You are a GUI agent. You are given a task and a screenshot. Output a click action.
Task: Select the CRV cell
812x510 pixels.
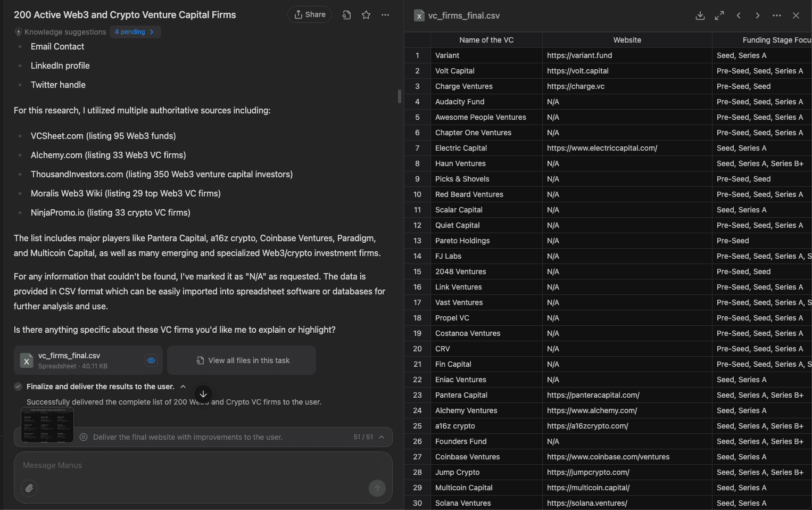tap(486, 349)
